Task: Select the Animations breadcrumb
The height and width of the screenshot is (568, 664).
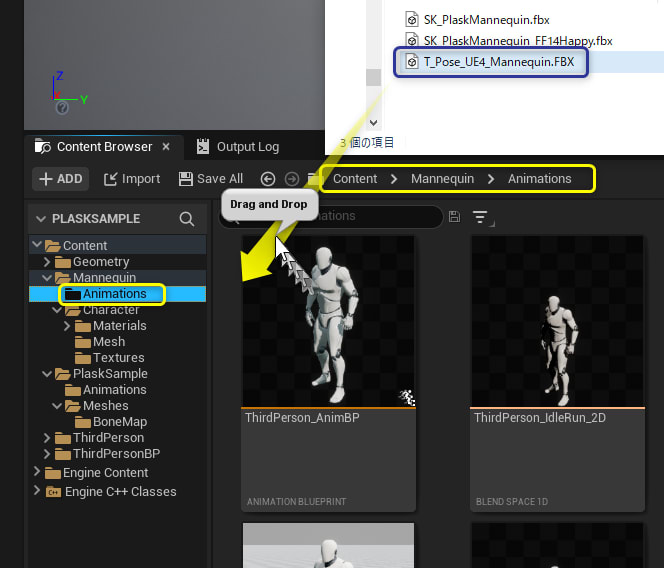Action: click(x=540, y=179)
